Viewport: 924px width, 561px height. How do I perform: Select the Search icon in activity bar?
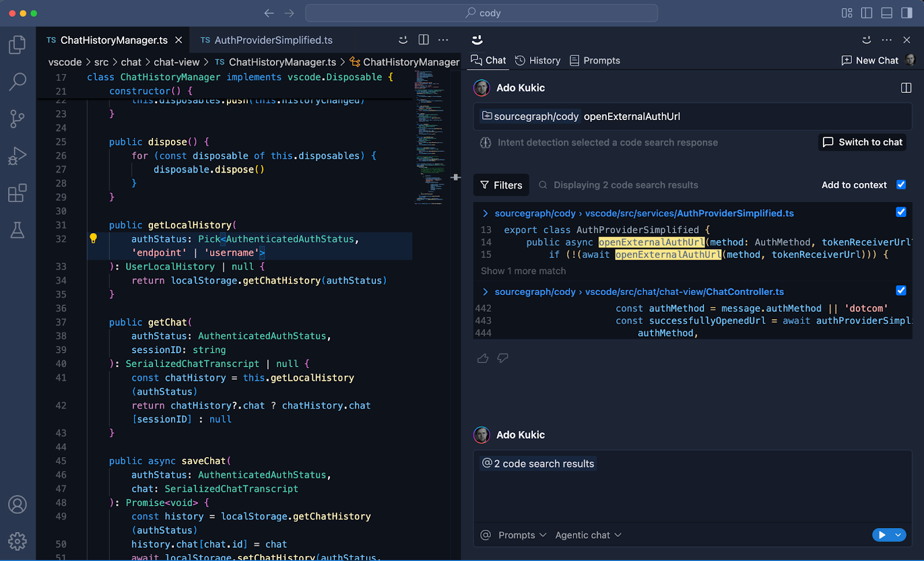pos(17,82)
